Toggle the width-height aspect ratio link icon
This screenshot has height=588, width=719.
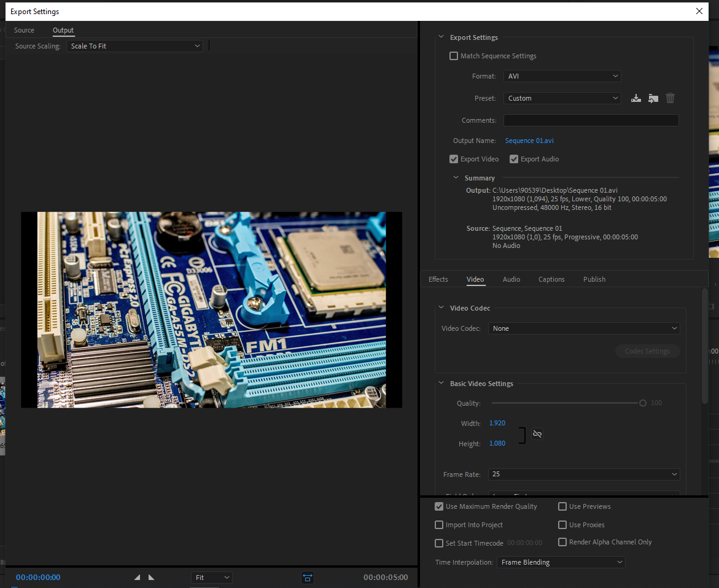(537, 433)
